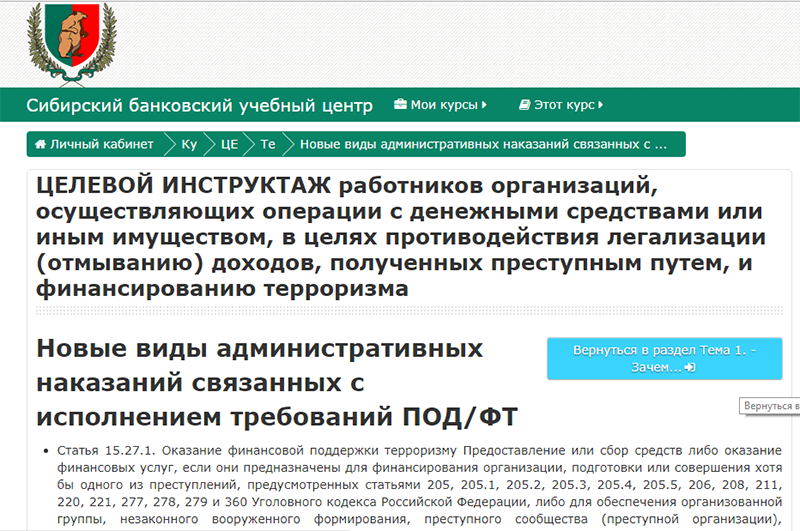Go to Личный кабинет breadcrumb
The height and width of the screenshot is (531, 800).
pos(94,144)
